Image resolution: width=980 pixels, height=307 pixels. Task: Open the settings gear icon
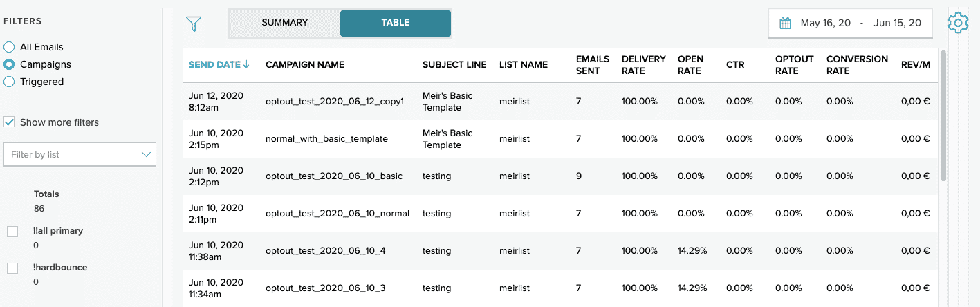pos(958,24)
